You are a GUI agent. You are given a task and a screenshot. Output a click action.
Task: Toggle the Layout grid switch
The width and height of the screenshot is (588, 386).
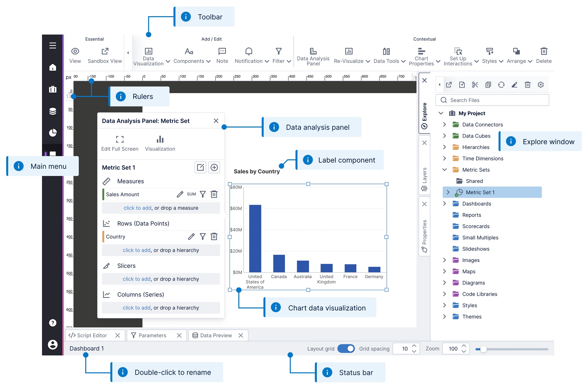(x=346, y=348)
